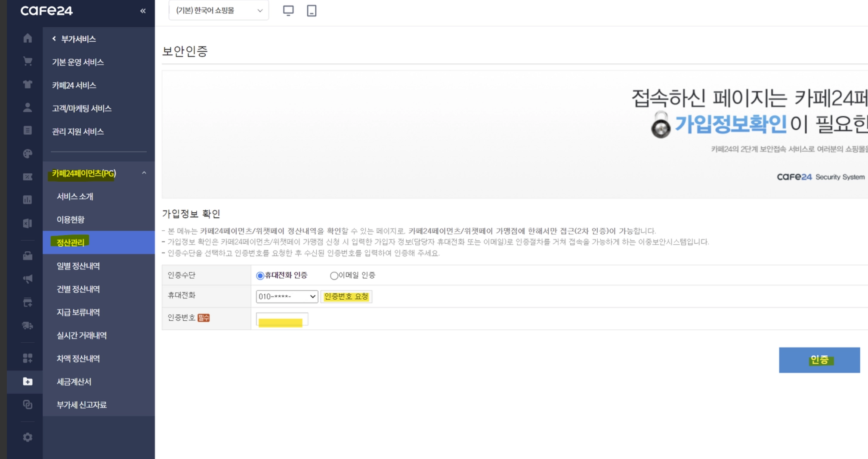Open the storefront plus icon
The width and height of the screenshot is (868, 459).
coord(28,302)
